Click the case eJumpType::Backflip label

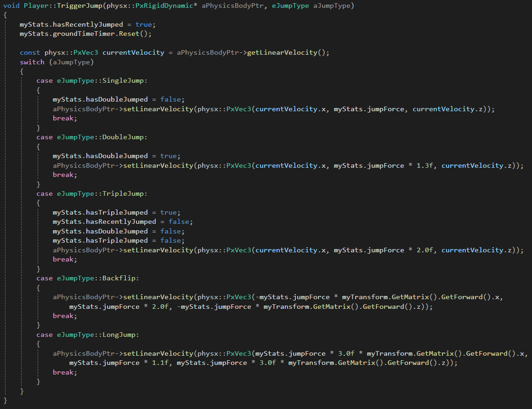tap(87, 278)
